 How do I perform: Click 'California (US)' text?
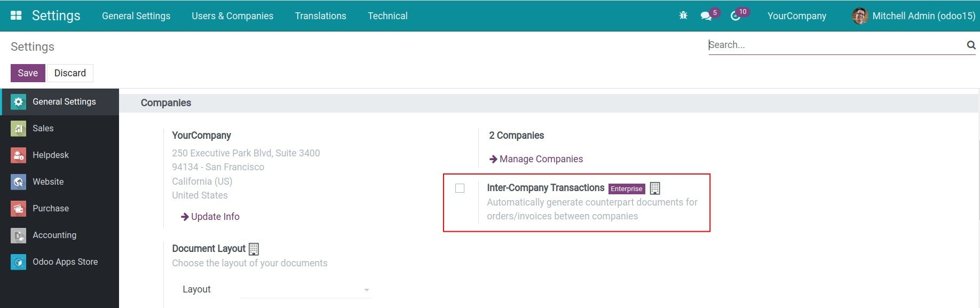(202, 181)
